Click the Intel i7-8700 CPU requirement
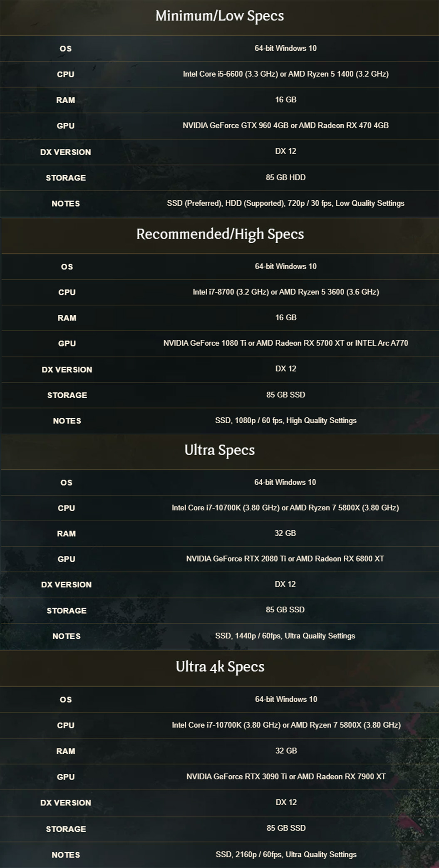 tap(285, 292)
